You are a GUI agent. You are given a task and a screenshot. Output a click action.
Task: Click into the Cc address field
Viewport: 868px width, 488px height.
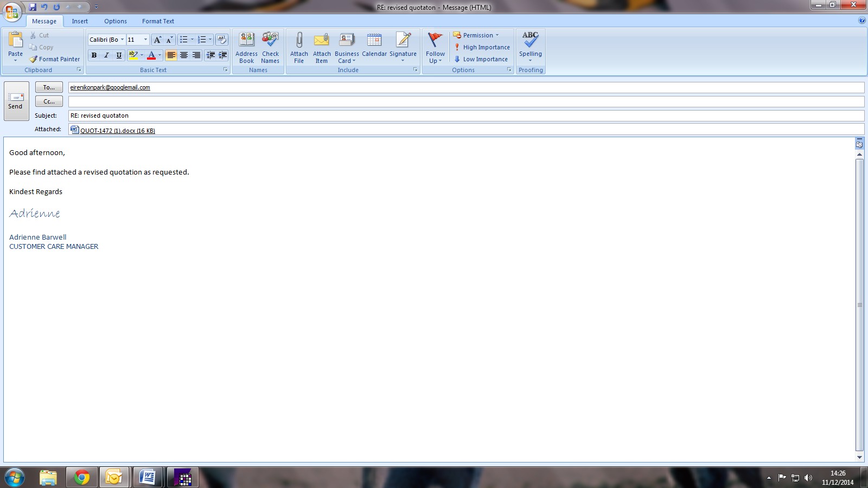[x=465, y=101]
